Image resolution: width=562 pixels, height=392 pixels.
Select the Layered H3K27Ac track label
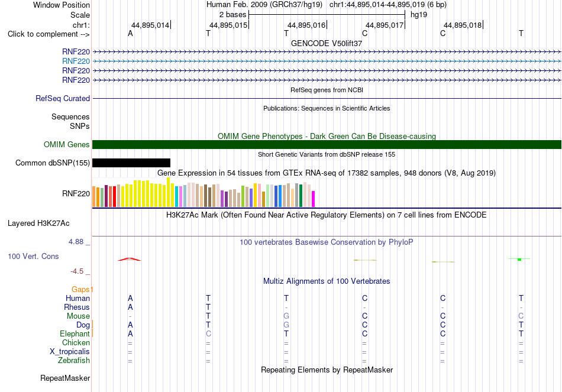click(x=38, y=223)
